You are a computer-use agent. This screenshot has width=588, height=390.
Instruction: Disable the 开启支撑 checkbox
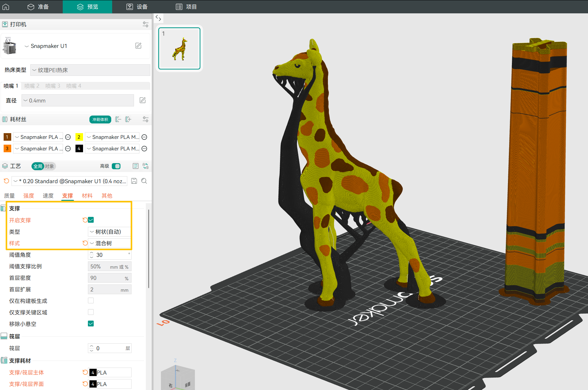pos(91,220)
